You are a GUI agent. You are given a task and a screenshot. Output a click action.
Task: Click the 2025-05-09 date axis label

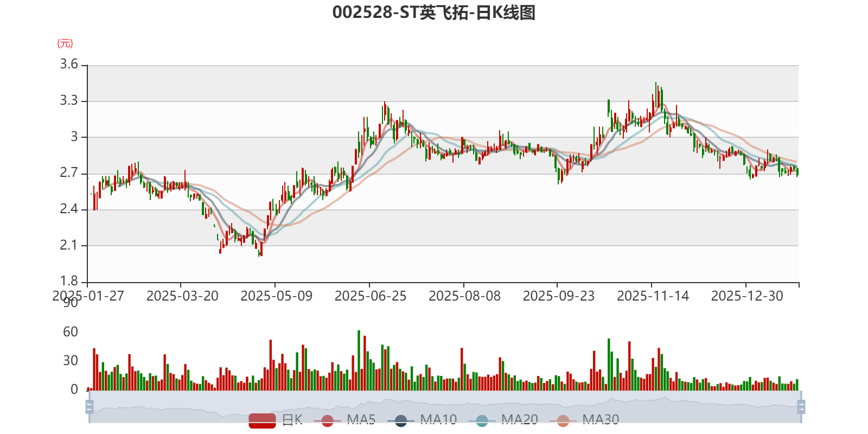(x=277, y=296)
